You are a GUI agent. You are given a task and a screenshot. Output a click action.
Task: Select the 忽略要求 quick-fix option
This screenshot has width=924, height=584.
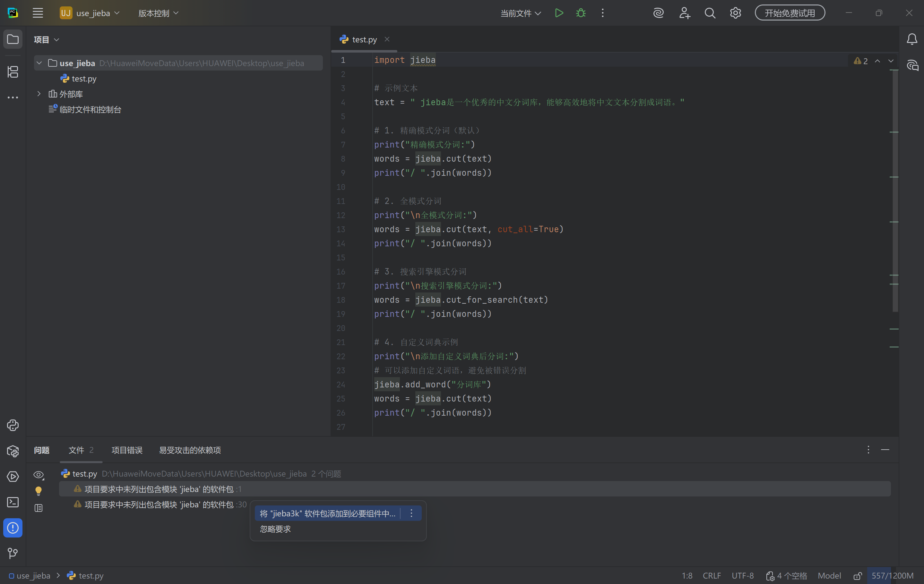click(x=275, y=529)
